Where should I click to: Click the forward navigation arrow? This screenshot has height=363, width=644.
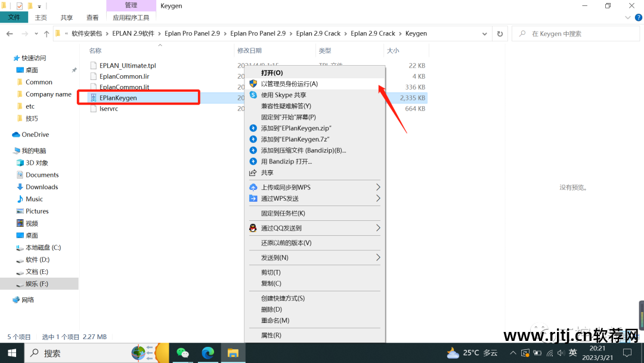click(x=24, y=33)
